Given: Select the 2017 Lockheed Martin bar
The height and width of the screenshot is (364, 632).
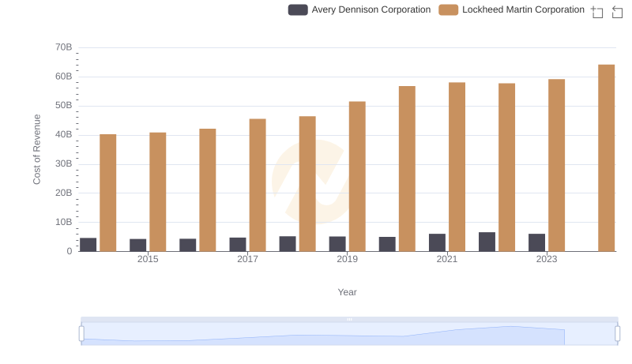Looking at the screenshot, I should click(258, 186).
